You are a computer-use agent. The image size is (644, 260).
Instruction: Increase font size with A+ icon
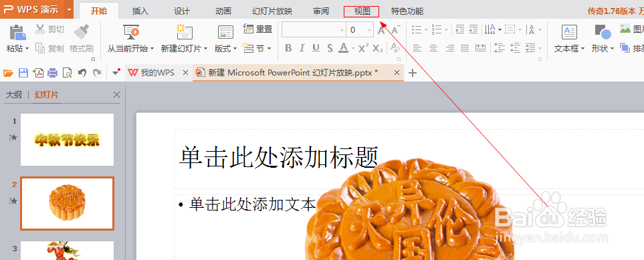[x=382, y=30]
